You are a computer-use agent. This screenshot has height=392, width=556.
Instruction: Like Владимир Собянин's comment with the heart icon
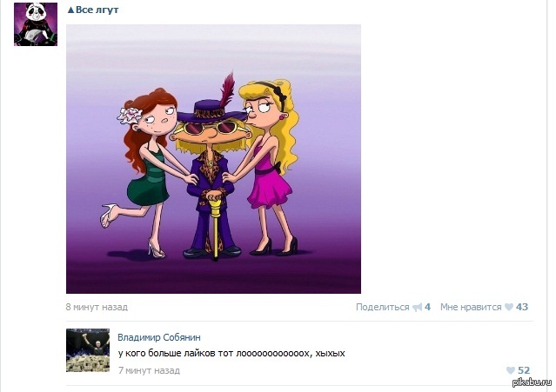(510, 370)
